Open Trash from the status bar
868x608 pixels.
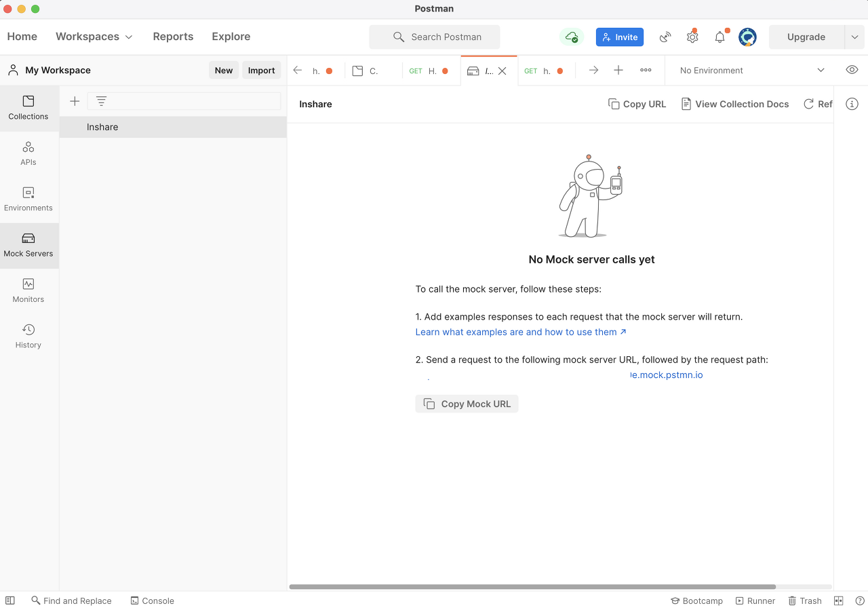pos(804,601)
